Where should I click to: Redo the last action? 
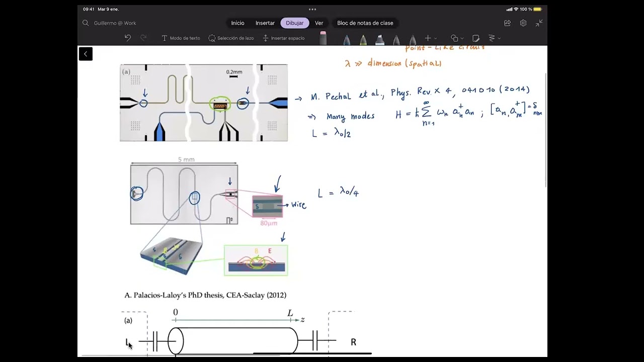143,38
